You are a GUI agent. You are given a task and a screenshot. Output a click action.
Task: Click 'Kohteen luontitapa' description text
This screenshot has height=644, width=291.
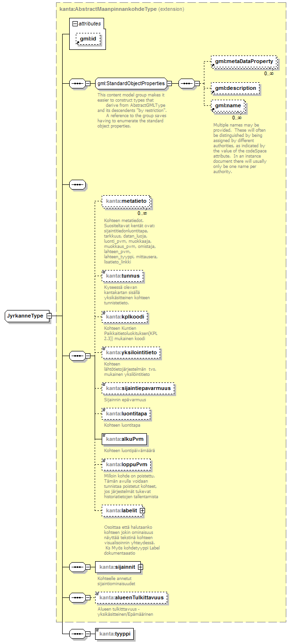(122, 425)
